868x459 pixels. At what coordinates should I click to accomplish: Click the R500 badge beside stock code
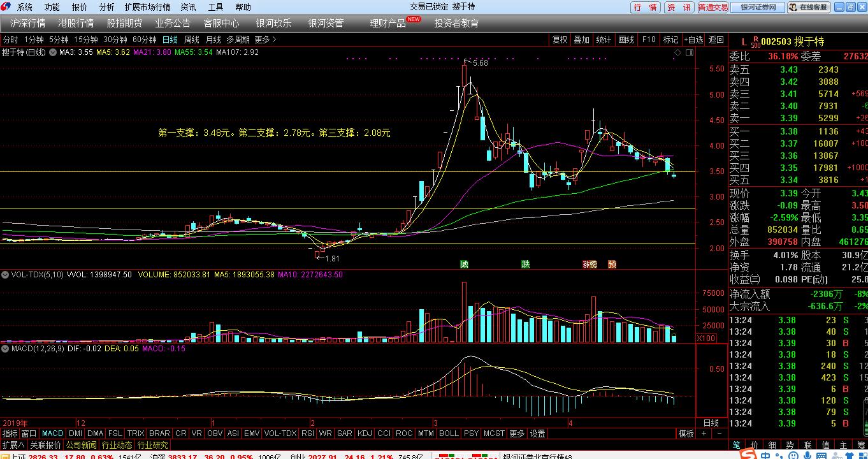pos(756,41)
